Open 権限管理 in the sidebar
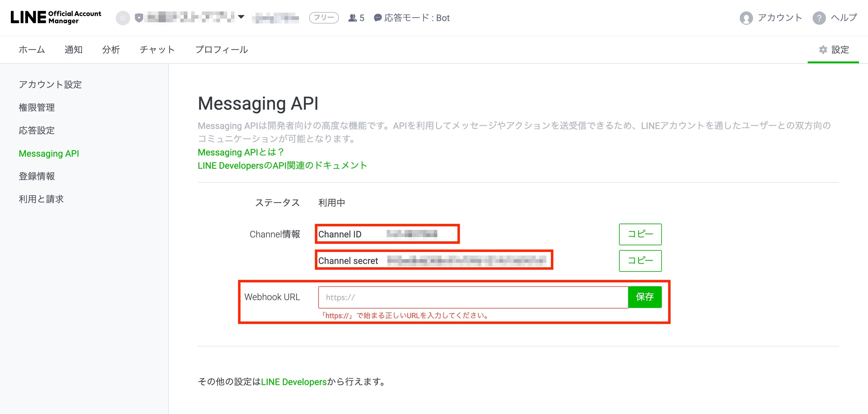This screenshot has width=868, height=414. pyautogui.click(x=37, y=108)
